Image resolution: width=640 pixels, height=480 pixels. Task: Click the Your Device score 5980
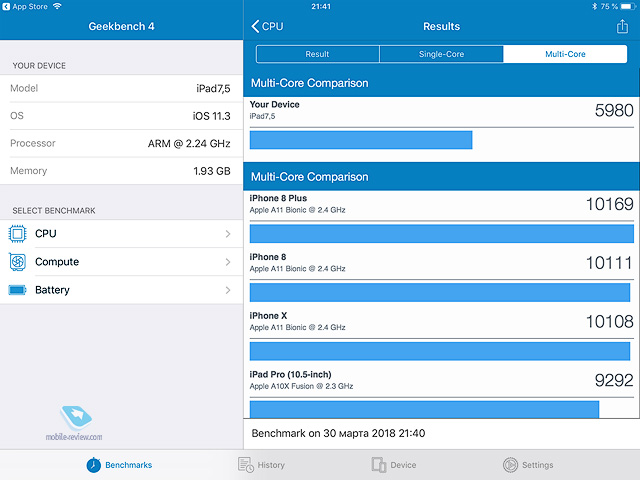point(614,111)
